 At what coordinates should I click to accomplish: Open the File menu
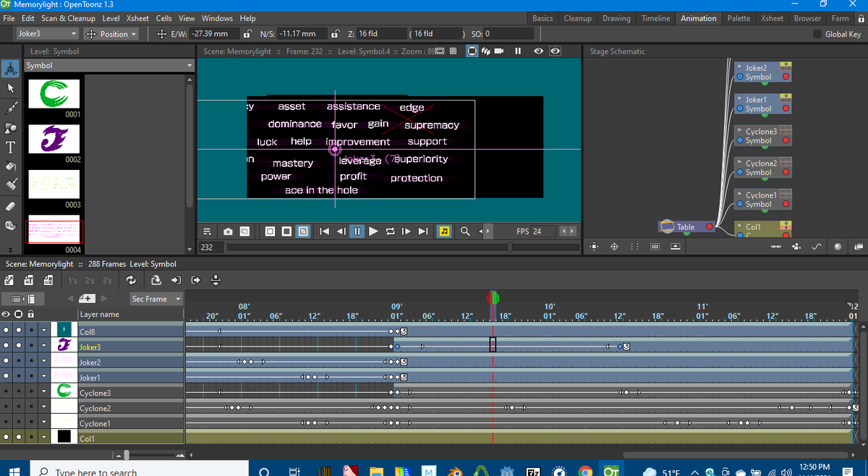10,18
